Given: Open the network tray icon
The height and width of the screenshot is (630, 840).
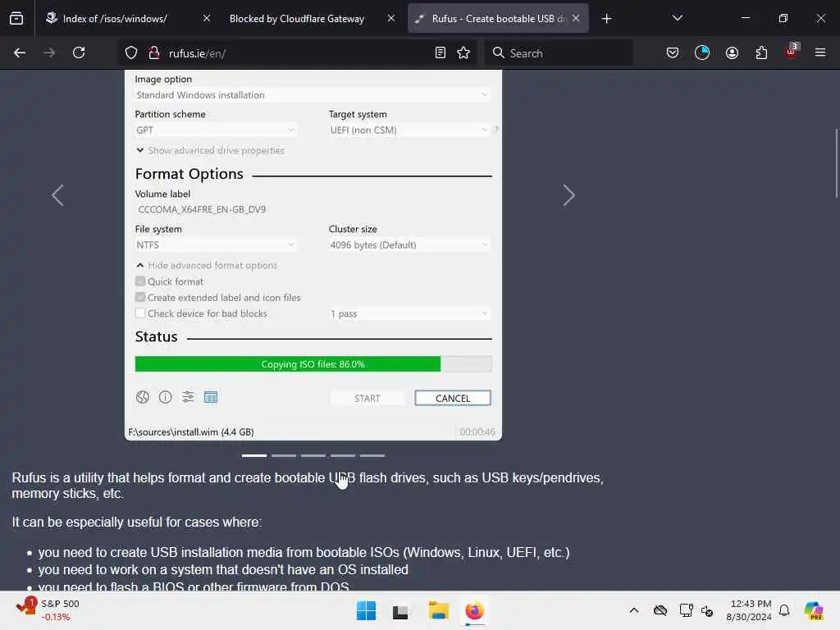Looking at the screenshot, I should (x=687, y=610).
